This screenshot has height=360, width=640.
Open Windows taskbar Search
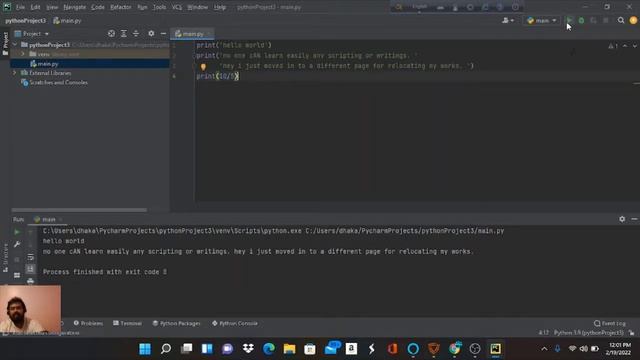(165, 349)
